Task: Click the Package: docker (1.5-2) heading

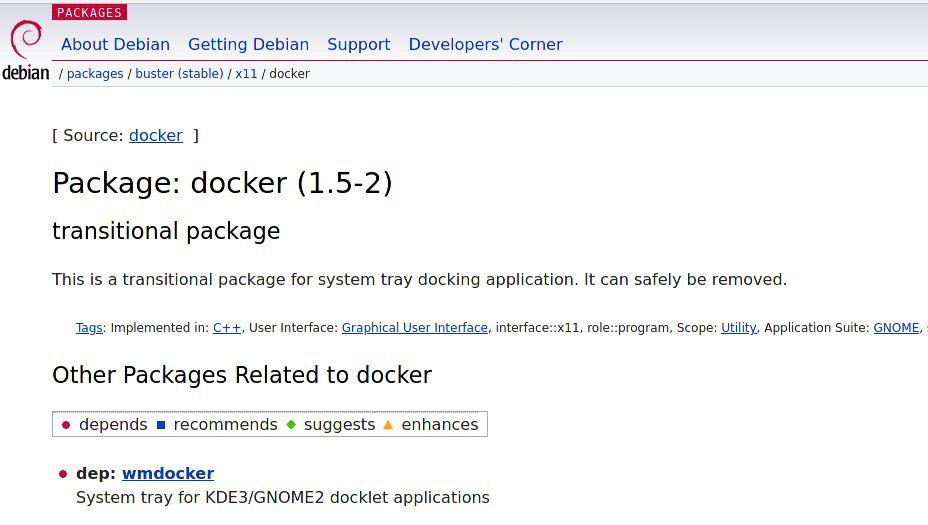Action: [x=223, y=183]
